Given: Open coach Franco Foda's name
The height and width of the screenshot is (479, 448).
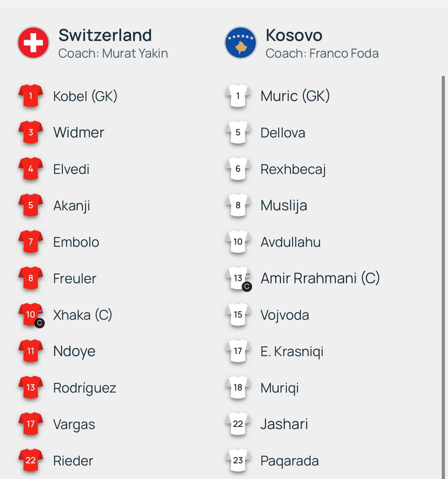Looking at the screenshot, I should pos(344,53).
